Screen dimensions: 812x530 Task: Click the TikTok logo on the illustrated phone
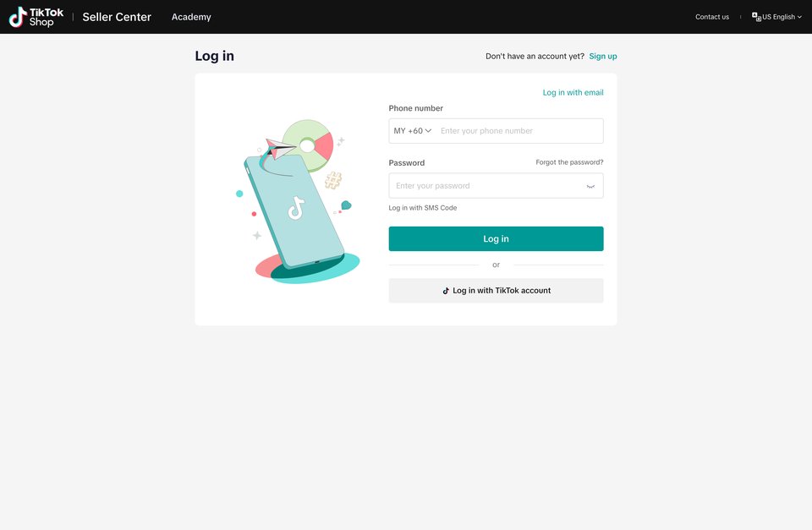pos(296,208)
